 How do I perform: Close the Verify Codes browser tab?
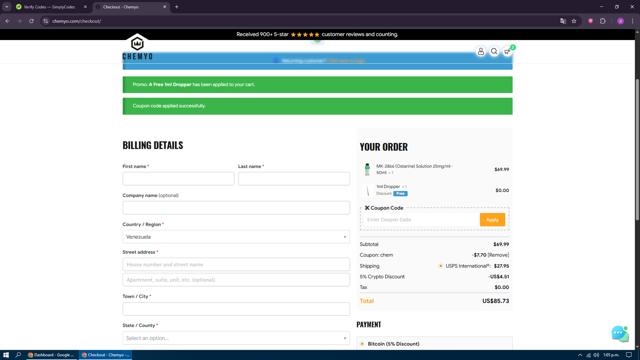click(x=85, y=7)
